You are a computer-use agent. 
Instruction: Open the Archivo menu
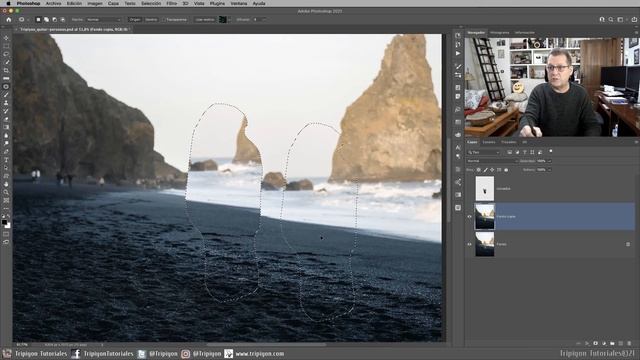coord(53,3)
